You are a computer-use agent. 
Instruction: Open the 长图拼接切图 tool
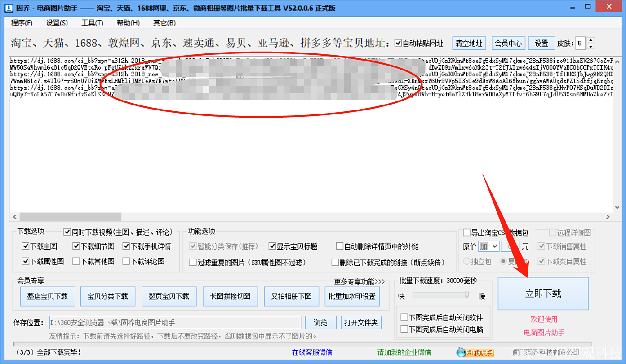coord(230,296)
